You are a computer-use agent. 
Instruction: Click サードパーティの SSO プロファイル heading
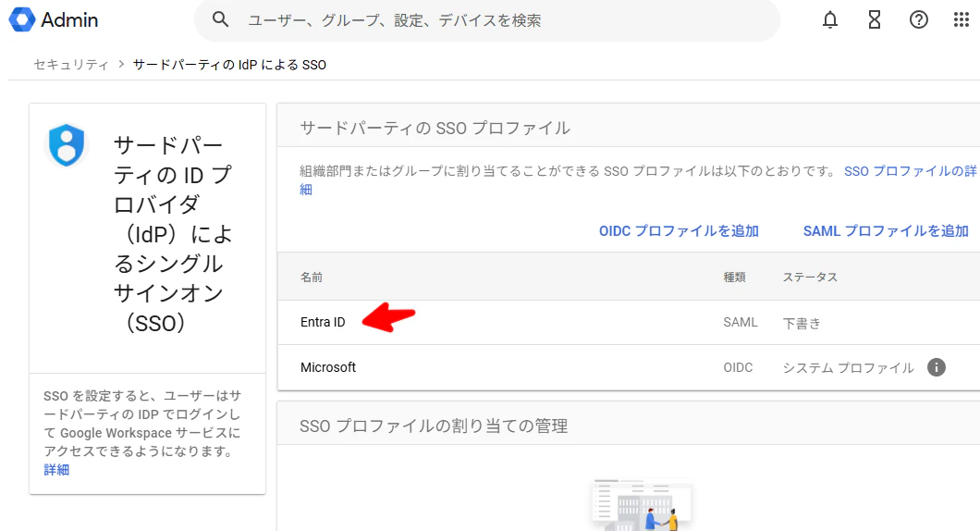click(x=435, y=129)
